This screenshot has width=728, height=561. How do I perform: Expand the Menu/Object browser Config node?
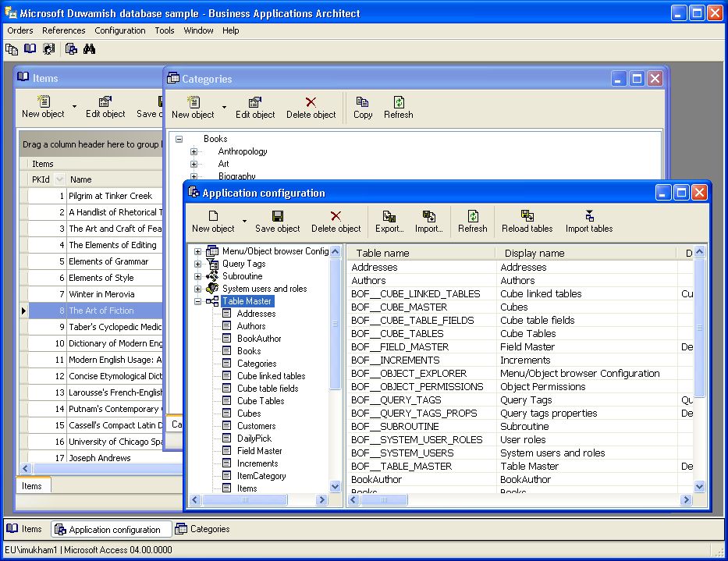197,252
